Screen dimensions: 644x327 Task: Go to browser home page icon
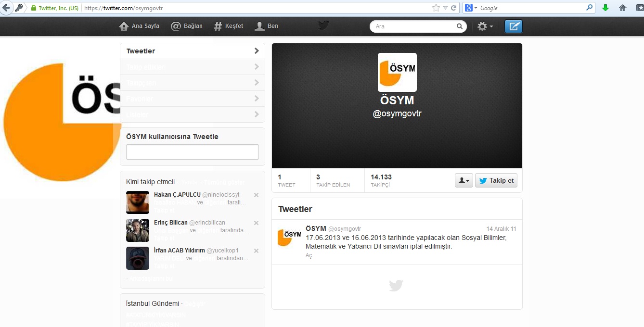623,8
